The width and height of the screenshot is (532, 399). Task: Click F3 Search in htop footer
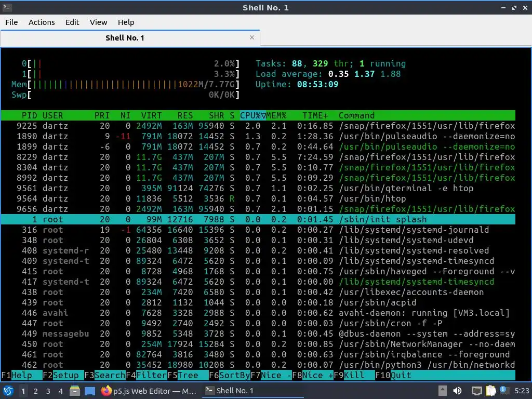tap(105, 375)
